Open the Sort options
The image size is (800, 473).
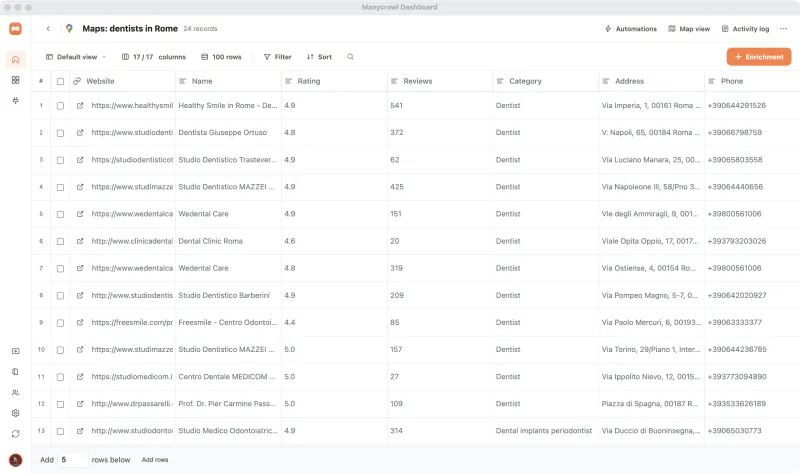(x=319, y=57)
